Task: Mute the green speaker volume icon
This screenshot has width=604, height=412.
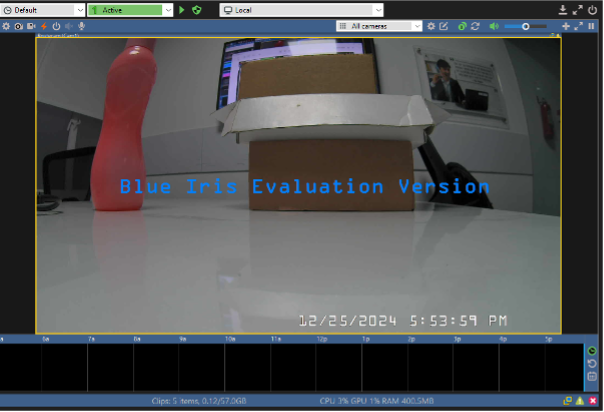Action: click(x=494, y=26)
